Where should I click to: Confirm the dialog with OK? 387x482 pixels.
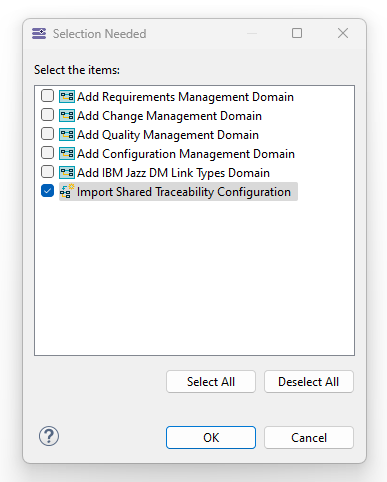click(x=211, y=437)
